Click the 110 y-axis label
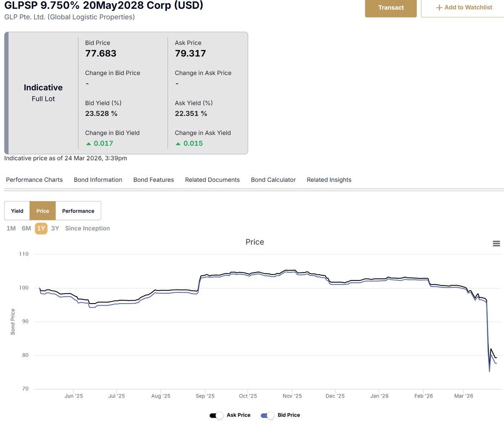This screenshot has height=427, width=504. click(x=24, y=254)
